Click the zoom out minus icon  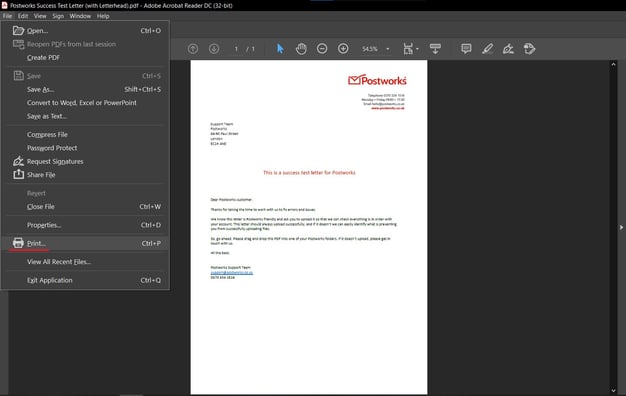click(x=322, y=49)
